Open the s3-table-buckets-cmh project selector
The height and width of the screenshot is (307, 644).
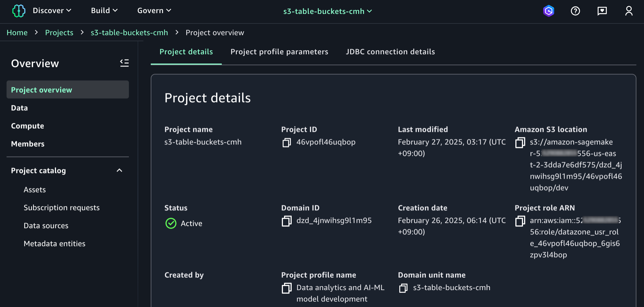pos(327,11)
